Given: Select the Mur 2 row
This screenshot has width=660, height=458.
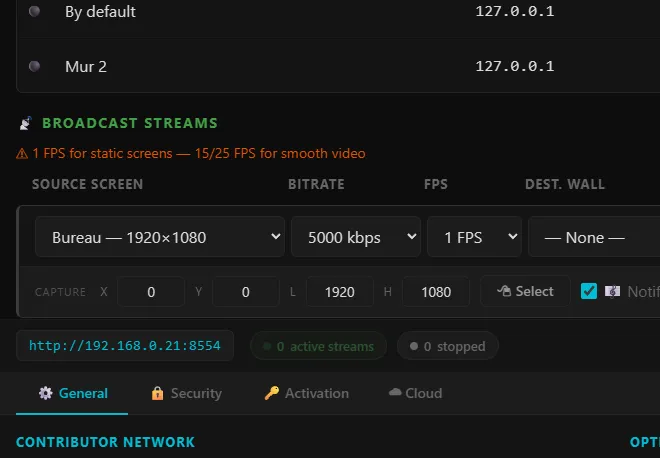Looking at the screenshot, I should click(x=338, y=66).
